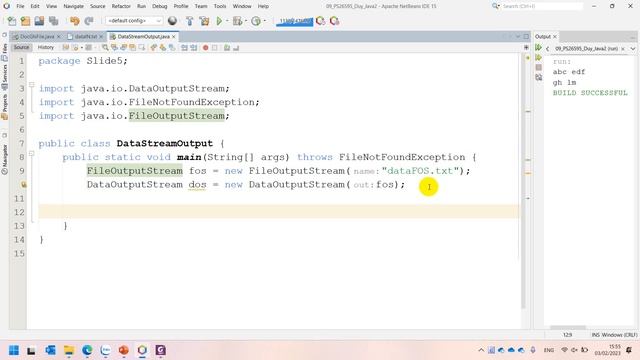Click the editor Find Selection magnifier icon
The width and height of the screenshot is (640, 360).
point(105,48)
